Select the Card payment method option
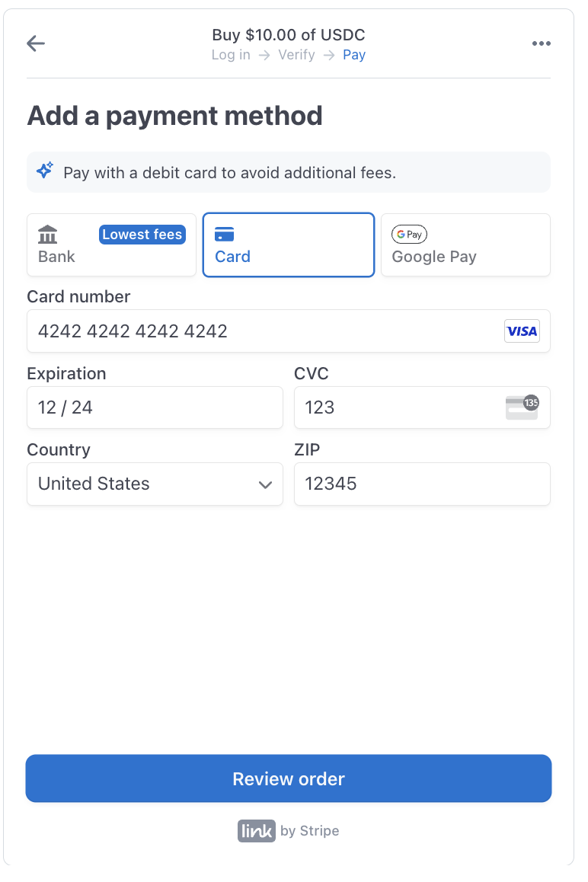The image size is (588, 882). click(288, 244)
